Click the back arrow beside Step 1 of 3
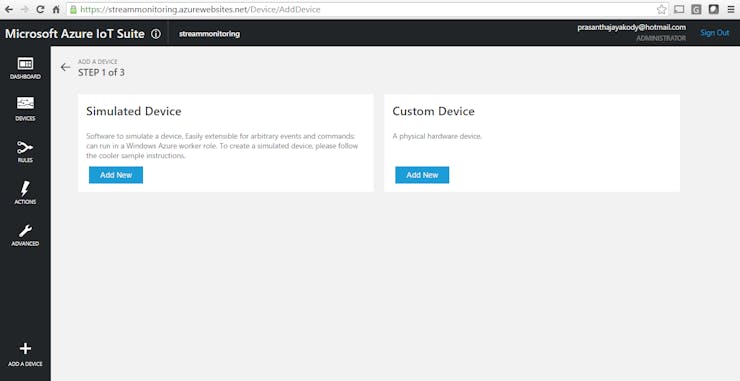This screenshot has height=381, width=740. pos(65,68)
